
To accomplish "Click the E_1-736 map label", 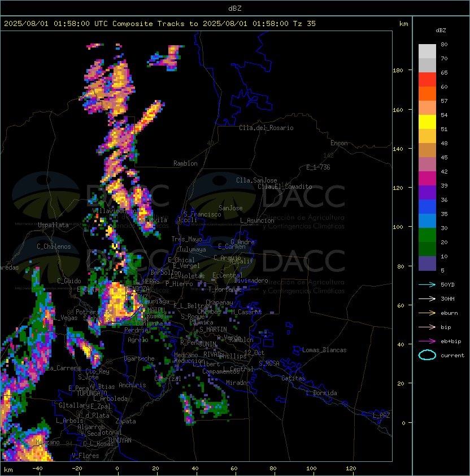I will [318, 167].
